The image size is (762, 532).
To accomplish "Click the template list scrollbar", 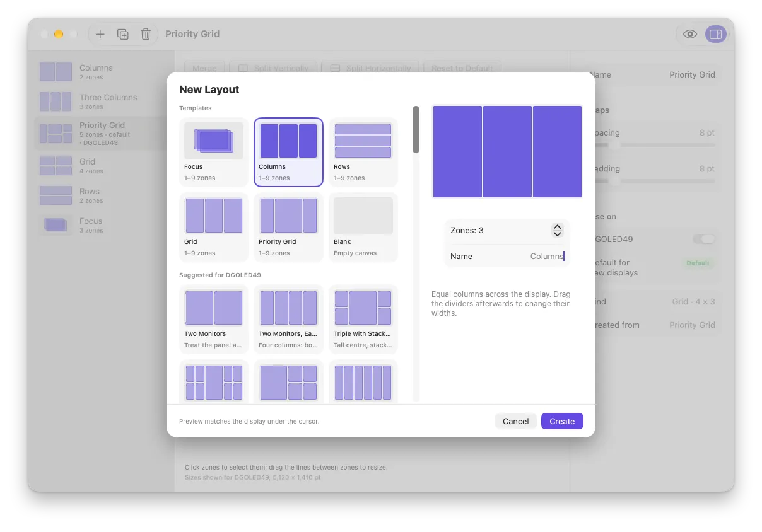I will pos(416,129).
